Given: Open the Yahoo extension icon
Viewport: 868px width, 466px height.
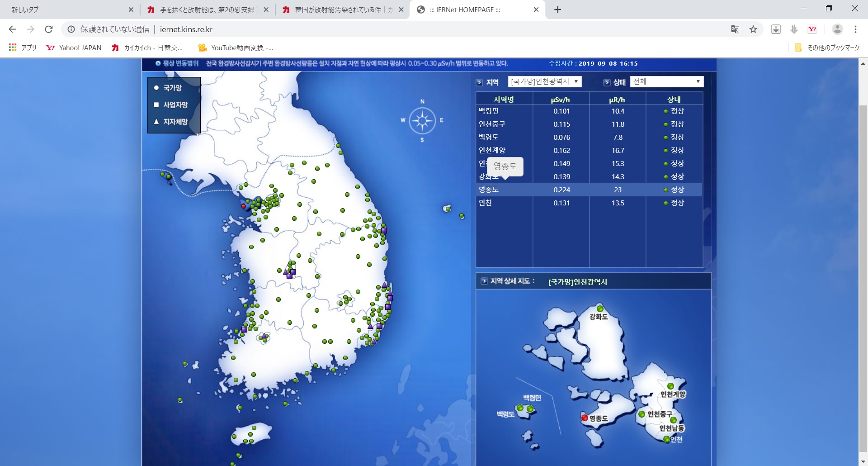Looking at the screenshot, I should pyautogui.click(x=812, y=29).
